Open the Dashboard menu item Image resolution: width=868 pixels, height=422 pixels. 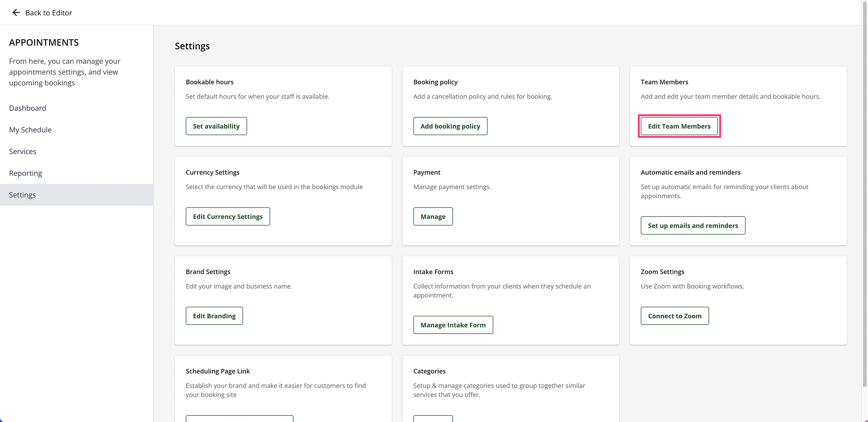pos(28,108)
